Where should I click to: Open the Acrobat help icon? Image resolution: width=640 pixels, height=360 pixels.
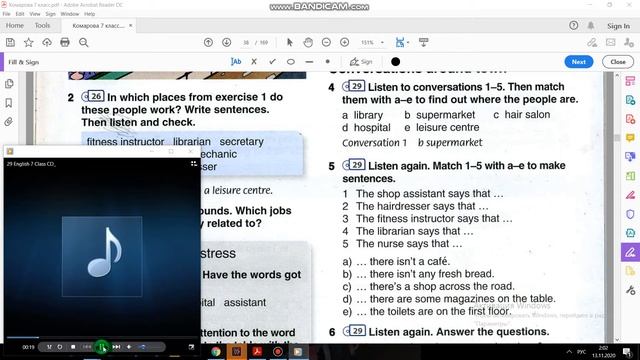click(x=573, y=25)
